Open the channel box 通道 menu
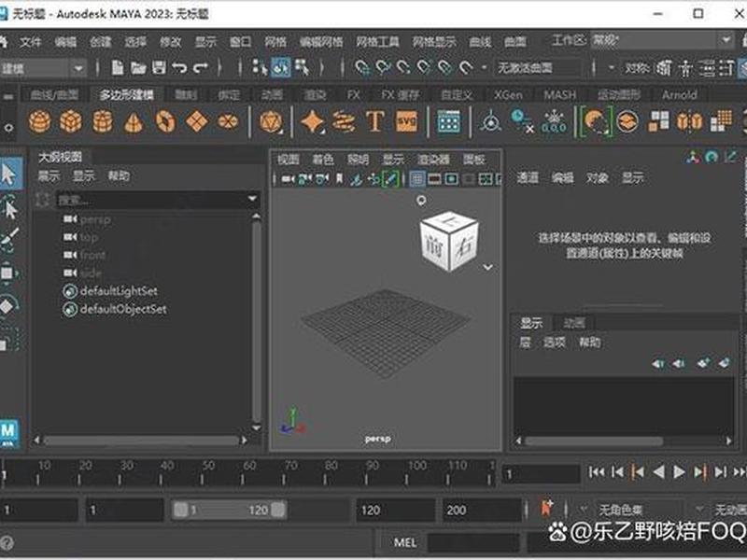The image size is (747, 560). (528, 178)
